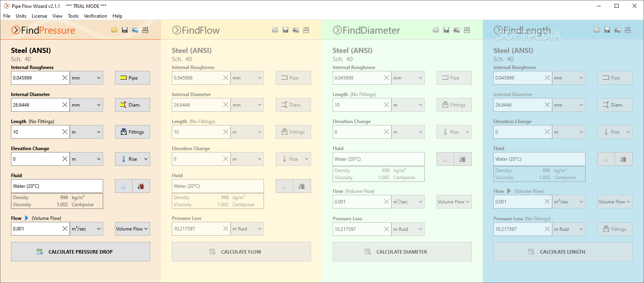This screenshot has width=644, height=283.
Task: Expand Volume Flow dropdown in FindPressure
Action: 133,229
